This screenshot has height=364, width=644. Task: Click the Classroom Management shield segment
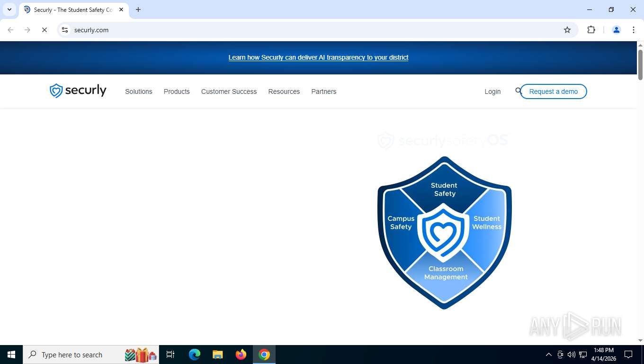446,273
